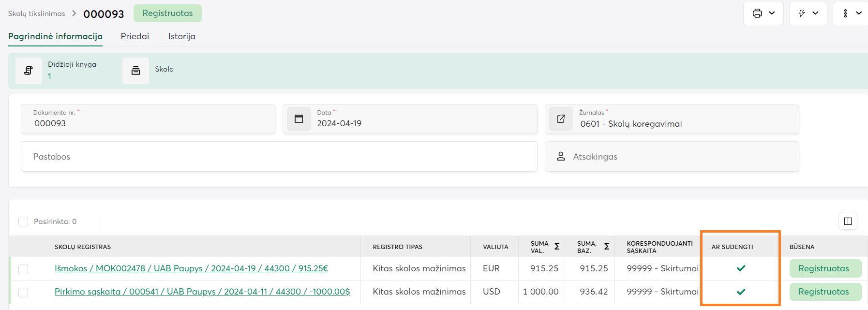
Task: Check the Išmokos MOK002478 row checkbox
Action: pyautogui.click(x=23, y=269)
